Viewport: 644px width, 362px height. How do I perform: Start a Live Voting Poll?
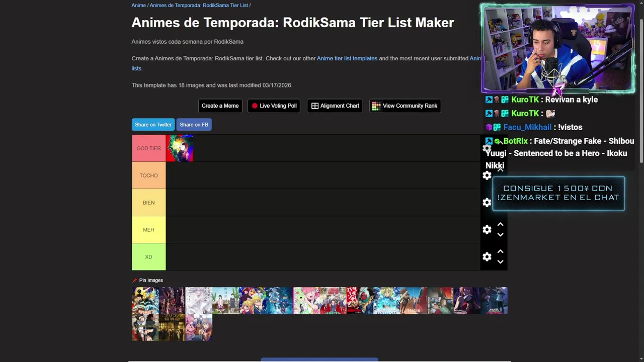coord(274,106)
